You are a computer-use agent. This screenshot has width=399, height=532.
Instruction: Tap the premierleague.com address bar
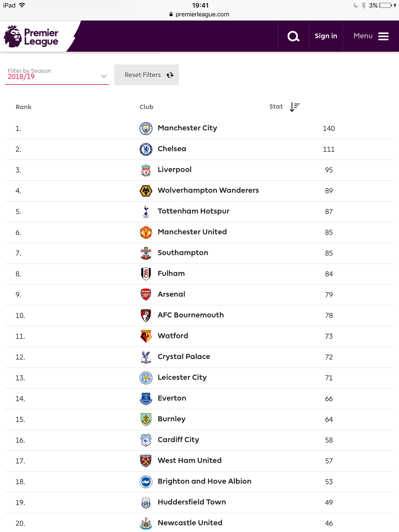[199, 14]
